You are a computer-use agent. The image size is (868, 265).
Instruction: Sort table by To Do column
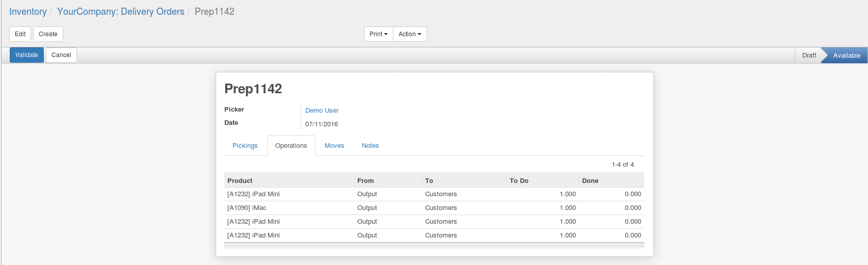coord(519,181)
